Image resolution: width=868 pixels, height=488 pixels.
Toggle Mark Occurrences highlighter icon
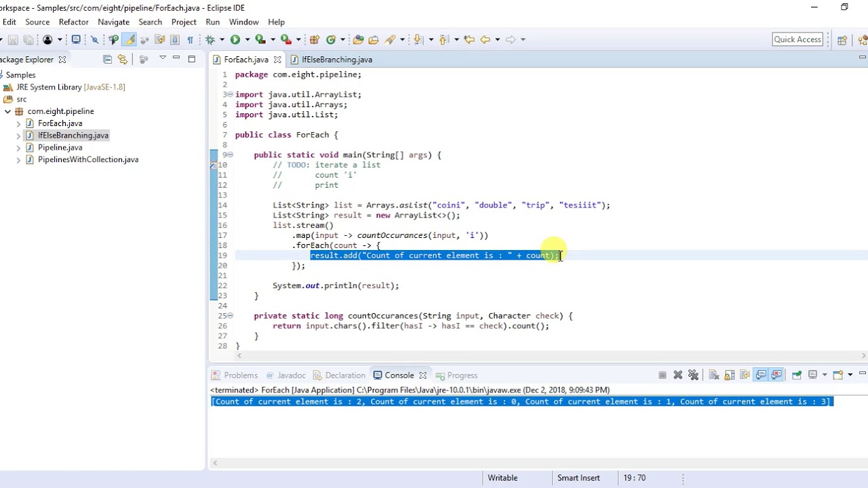tap(129, 39)
